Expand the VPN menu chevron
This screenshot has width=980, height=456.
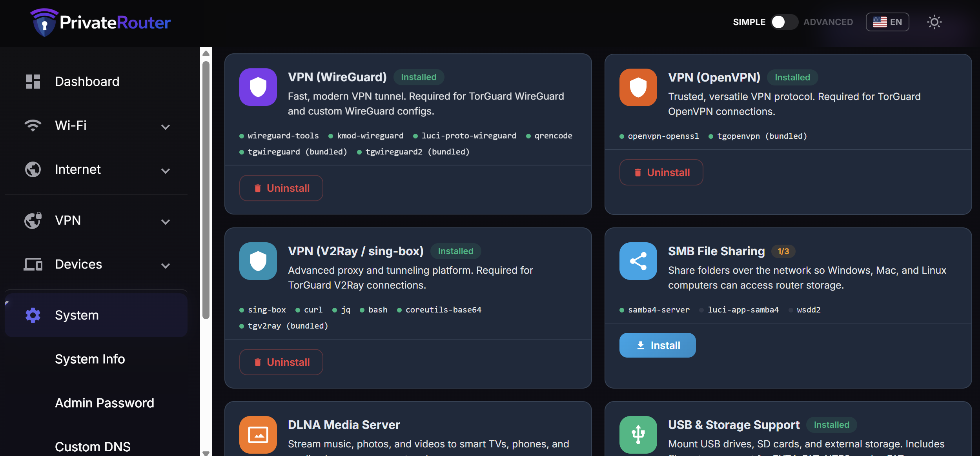[166, 222]
